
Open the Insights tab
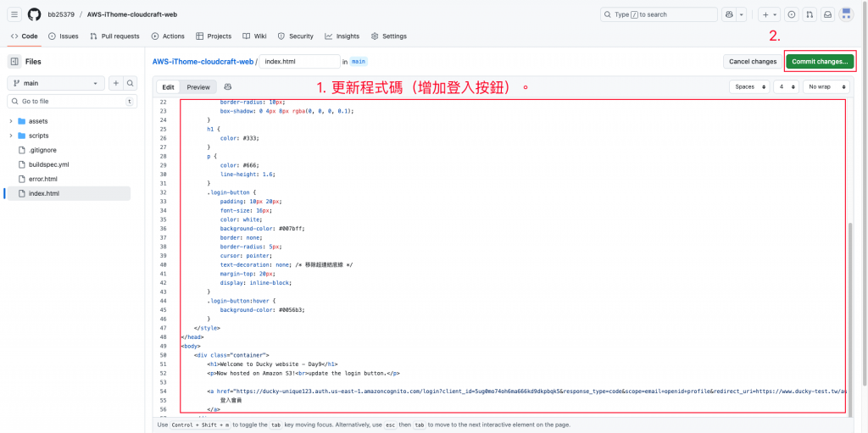pos(342,36)
